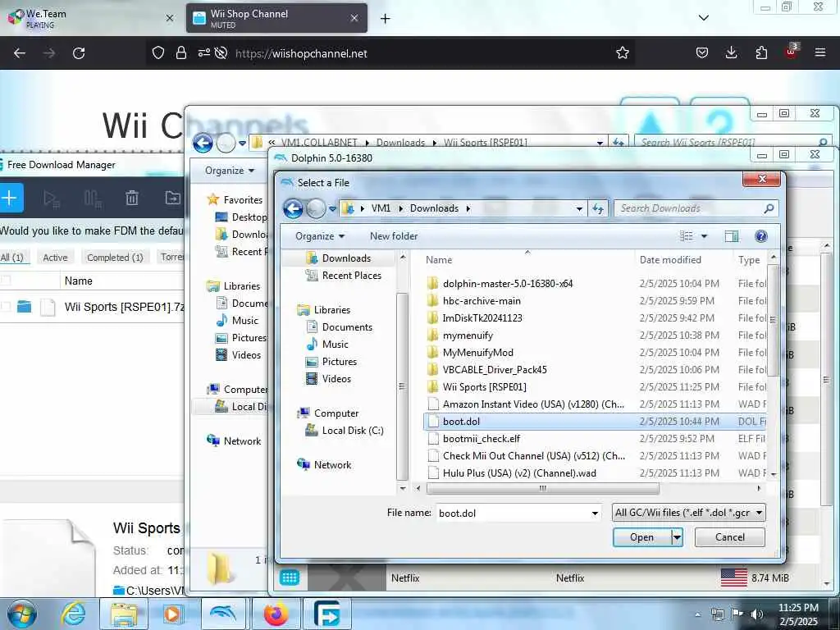Viewport: 840px width, 630px height.
Task: Select Local Disk (C:) in the dialog navigation pane
Action: [x=353, y=431]
